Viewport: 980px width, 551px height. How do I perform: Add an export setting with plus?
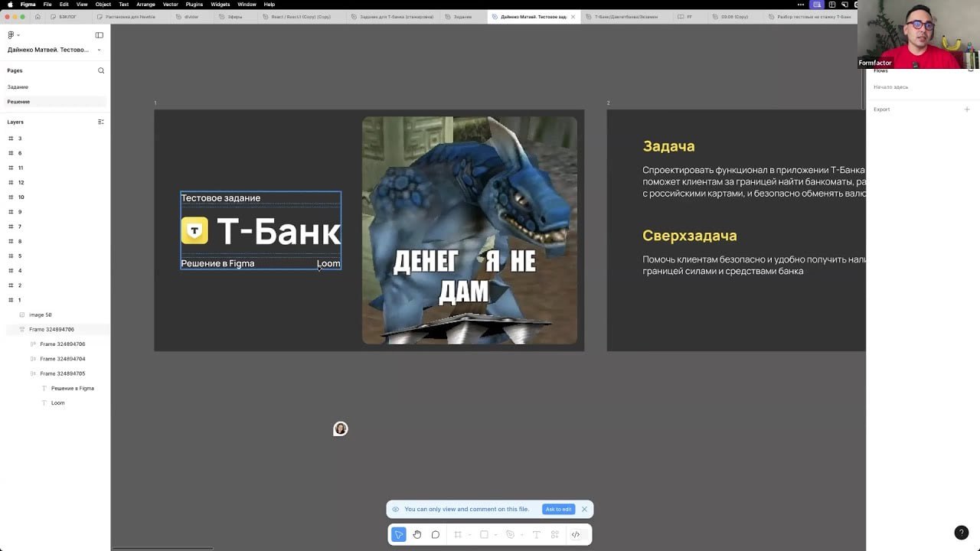pos(966,109)
